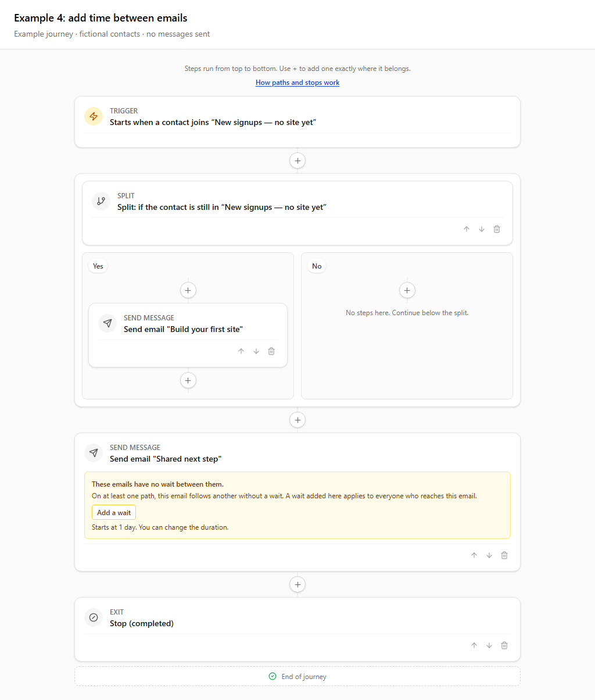Click the "End of journey" label
Image resolution: width=595 pixels, height=700 pixels.
tap(304, 677)
